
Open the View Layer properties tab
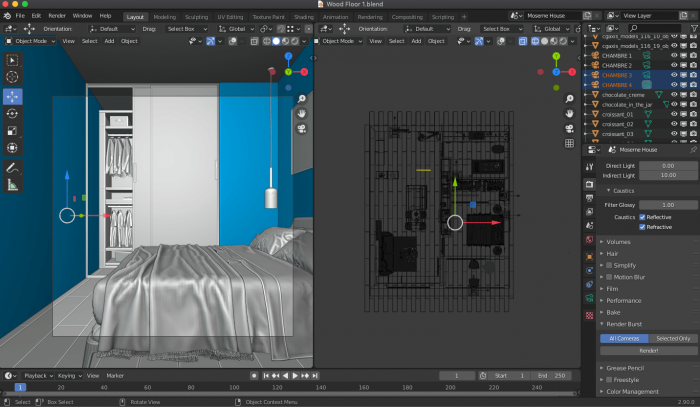click(x=589, y=212)
